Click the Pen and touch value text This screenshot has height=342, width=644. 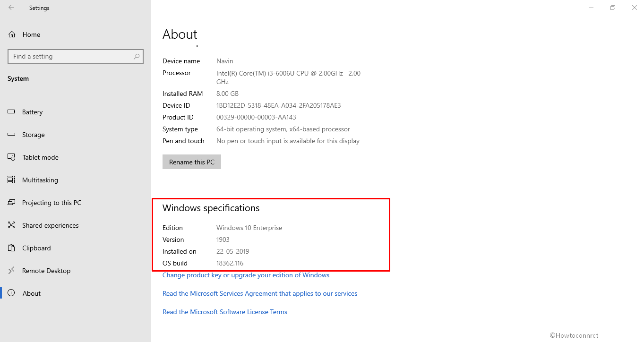288,141
